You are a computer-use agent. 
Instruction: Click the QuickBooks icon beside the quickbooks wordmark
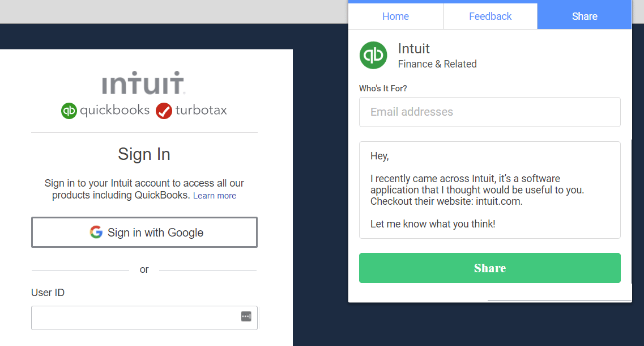click(x=69, y=111)
